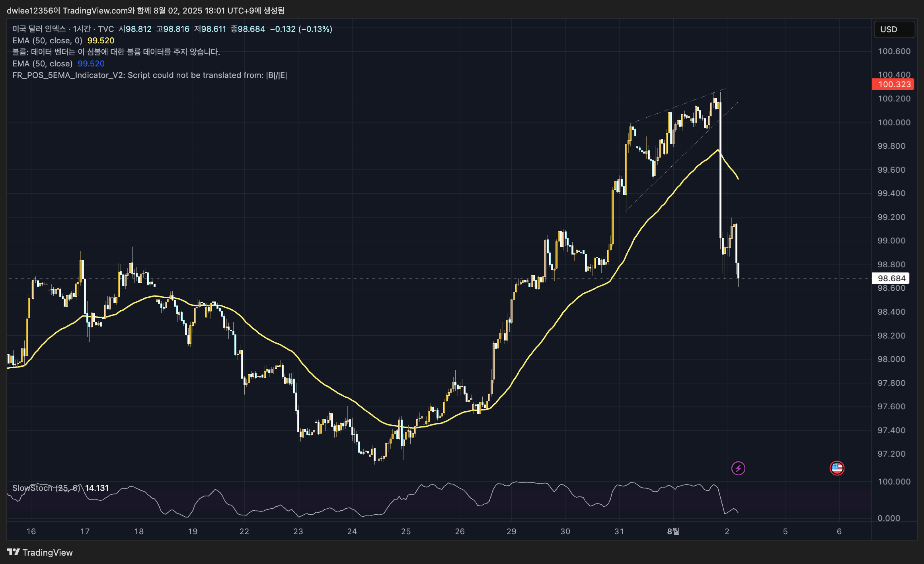
Task: Click the date label 22 on time axis
Action: pyautogui.click(x=244, y=531)
